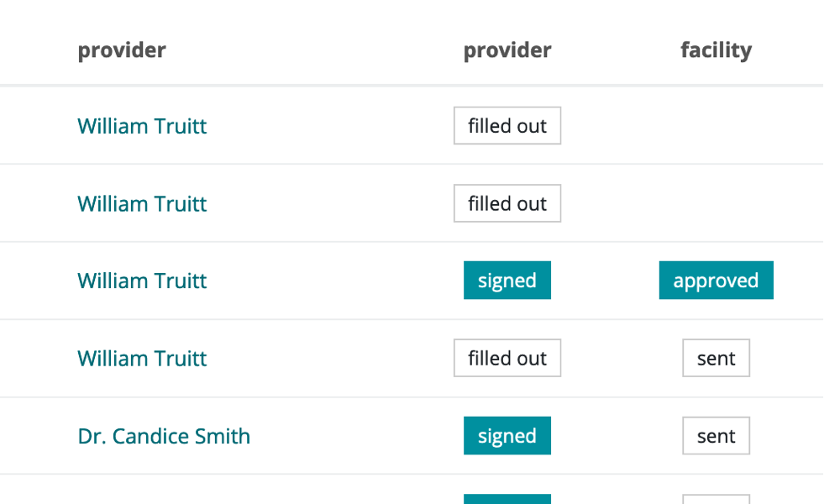Open William Truitt's profile in the fourth row
This screenshot has width=840, height=504.
(142, 358)
